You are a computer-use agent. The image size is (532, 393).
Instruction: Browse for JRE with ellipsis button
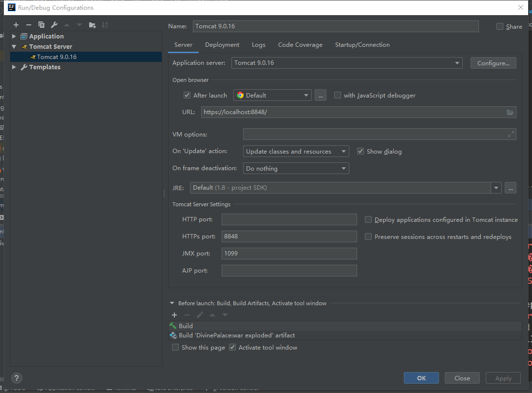[x=511, y=188]
